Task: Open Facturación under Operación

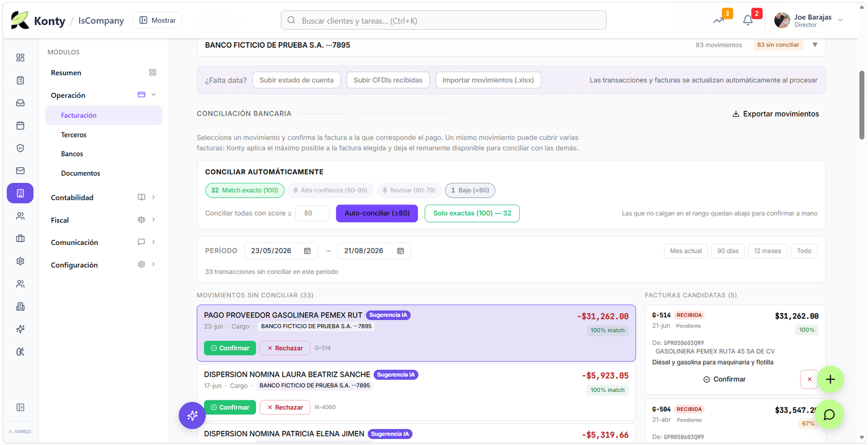Action: coord(104,116)
